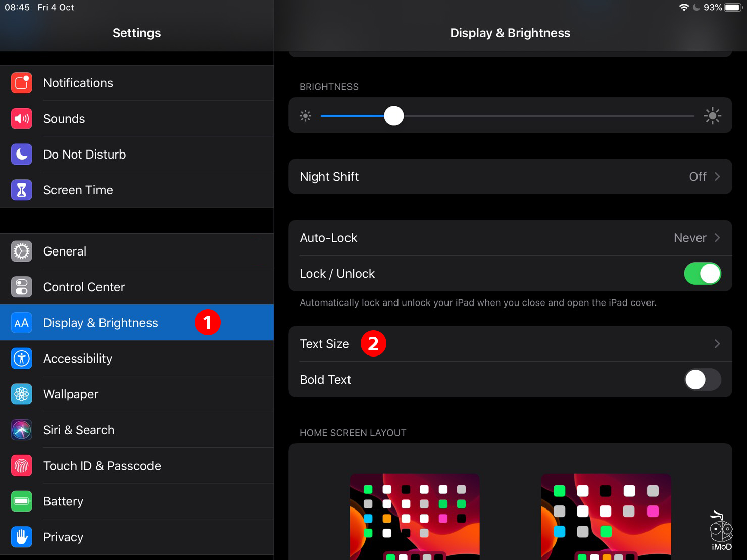Viewport: 747px width, 560px height.
Task: Open Siri & Search via its icon
Action: tap(21, 430)
